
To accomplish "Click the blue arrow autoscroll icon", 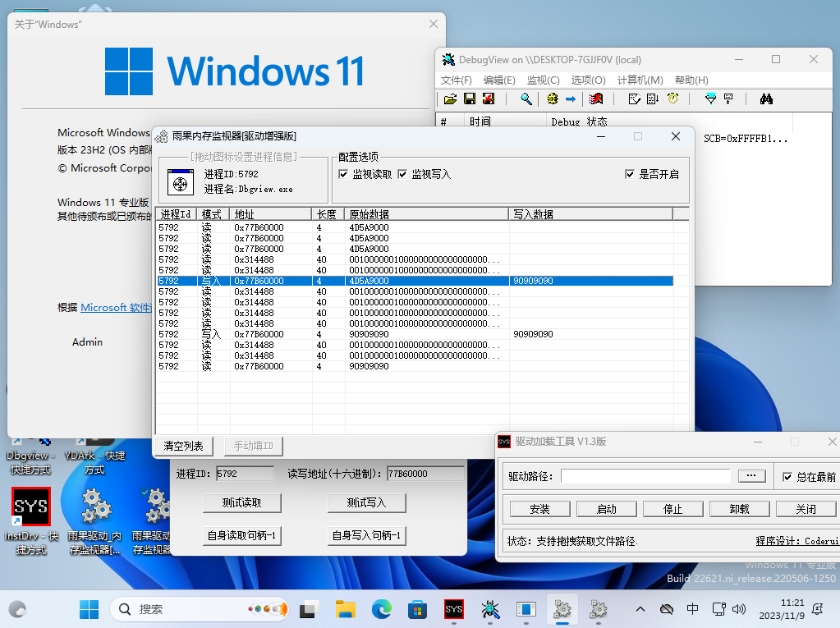I will point(571,99).
